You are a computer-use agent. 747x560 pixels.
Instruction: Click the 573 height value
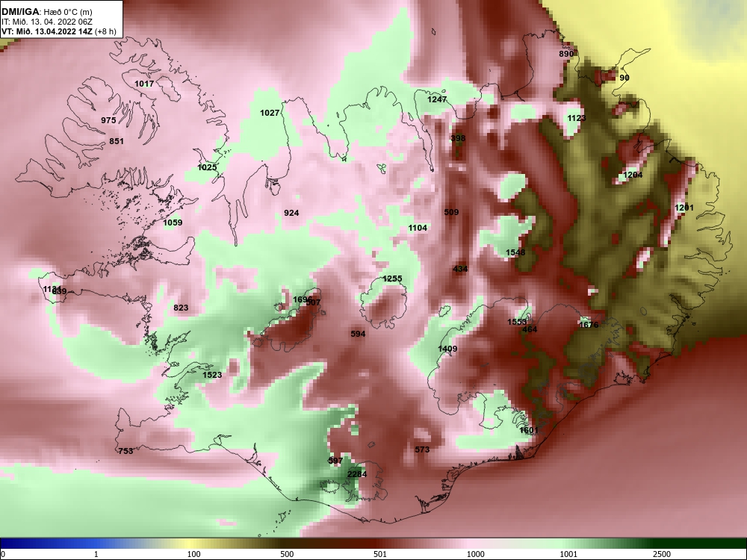pyautogui.click(x=422, y=449)
